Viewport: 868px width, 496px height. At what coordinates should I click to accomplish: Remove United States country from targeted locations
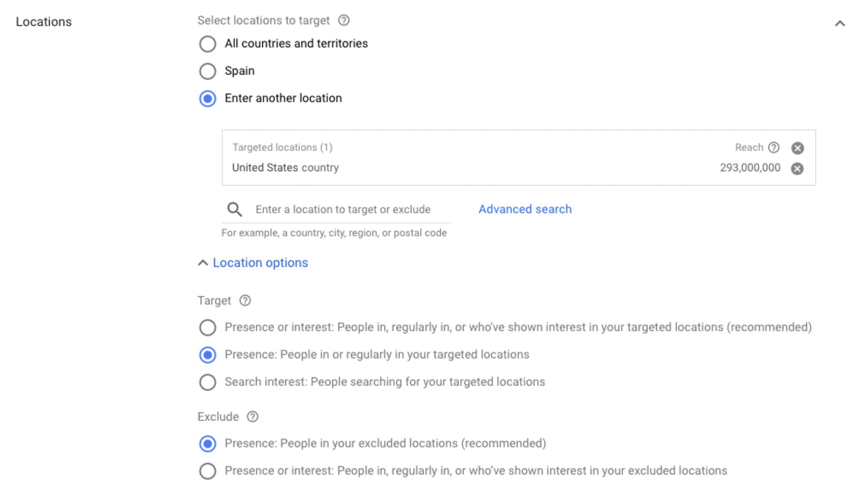coord(797,168)
